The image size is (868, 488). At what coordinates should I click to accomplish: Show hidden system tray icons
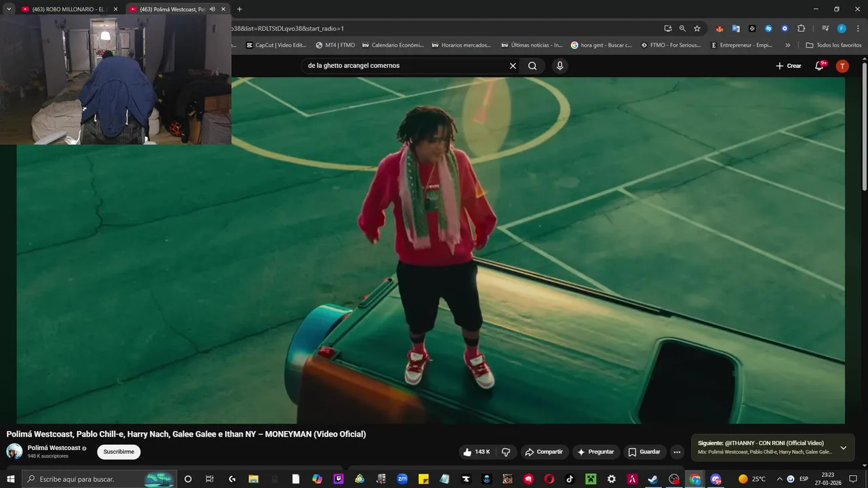(x=779, y=479)
